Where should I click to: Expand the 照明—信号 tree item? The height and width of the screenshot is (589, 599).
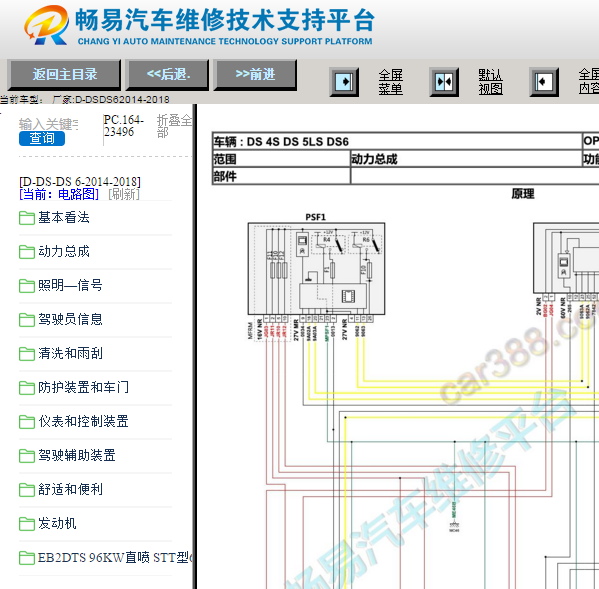(x=70, y=286)
